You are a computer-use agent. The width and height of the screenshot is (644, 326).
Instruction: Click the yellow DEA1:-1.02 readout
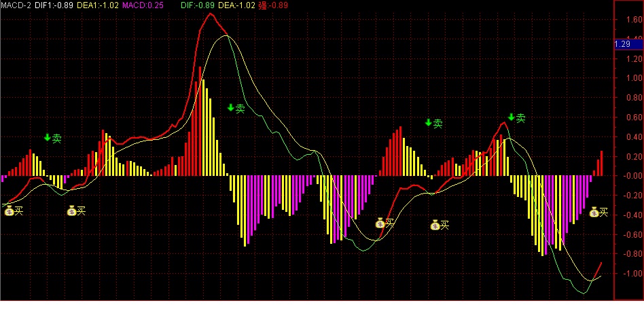point(98,5)
